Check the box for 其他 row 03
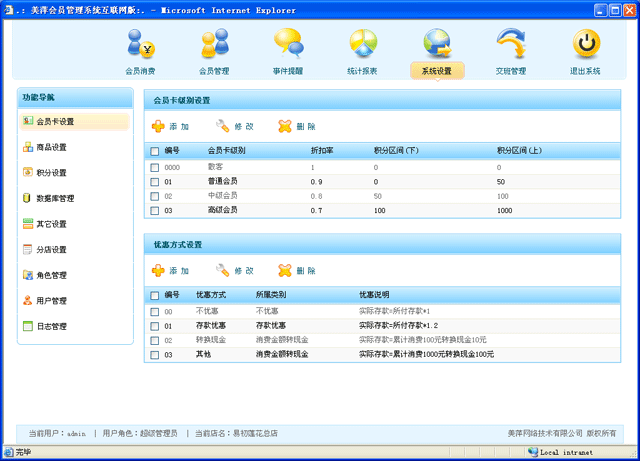The image size is (640, 461). pos(155,355)
